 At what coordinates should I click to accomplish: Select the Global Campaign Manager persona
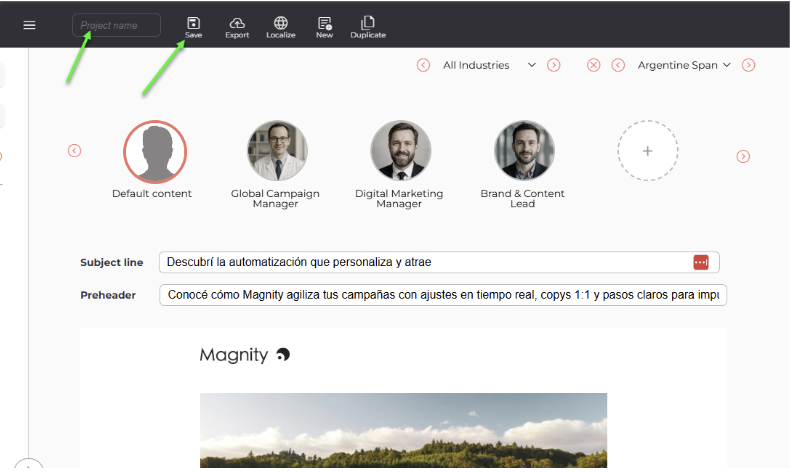point(277,151)
